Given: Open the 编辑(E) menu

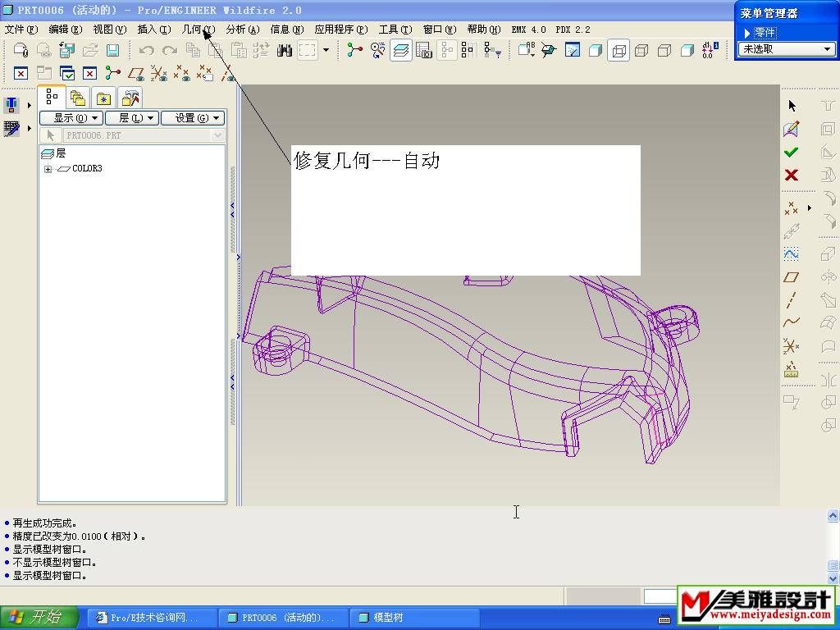Looking at the screenshot, I should tap(66, 30).
